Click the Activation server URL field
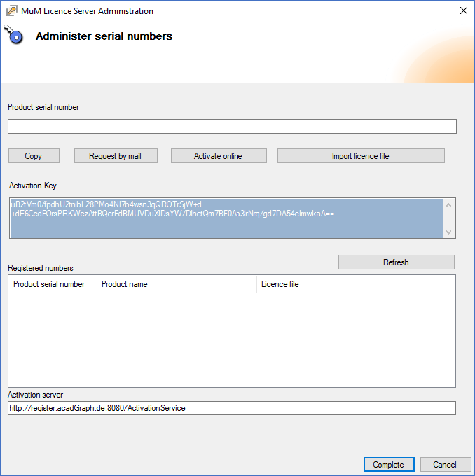The width and height of the screenshot is (475, 476). (x=232, y=408)
